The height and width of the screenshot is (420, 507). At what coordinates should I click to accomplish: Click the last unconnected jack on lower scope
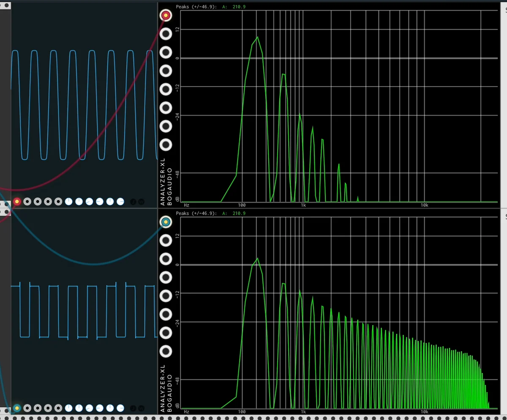(58, 408)
